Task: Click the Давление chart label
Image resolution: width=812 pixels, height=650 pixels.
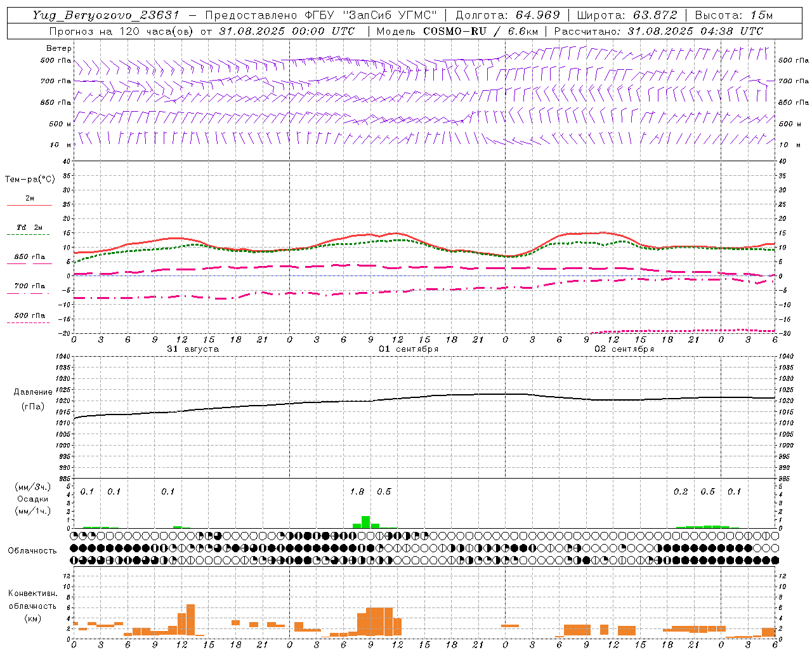Action: (33, 392)
